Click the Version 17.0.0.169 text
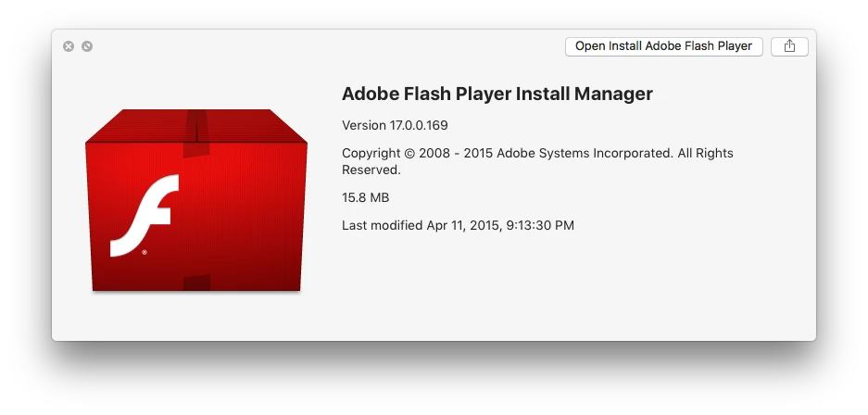Screen dimensions: 868x415 pyautogui.click(x=395, y=125)
